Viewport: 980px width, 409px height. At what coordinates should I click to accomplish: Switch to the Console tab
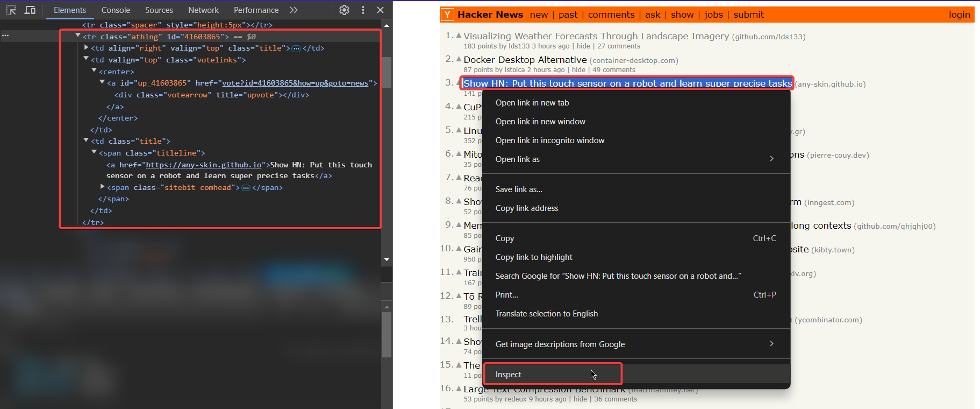point(116,10)
